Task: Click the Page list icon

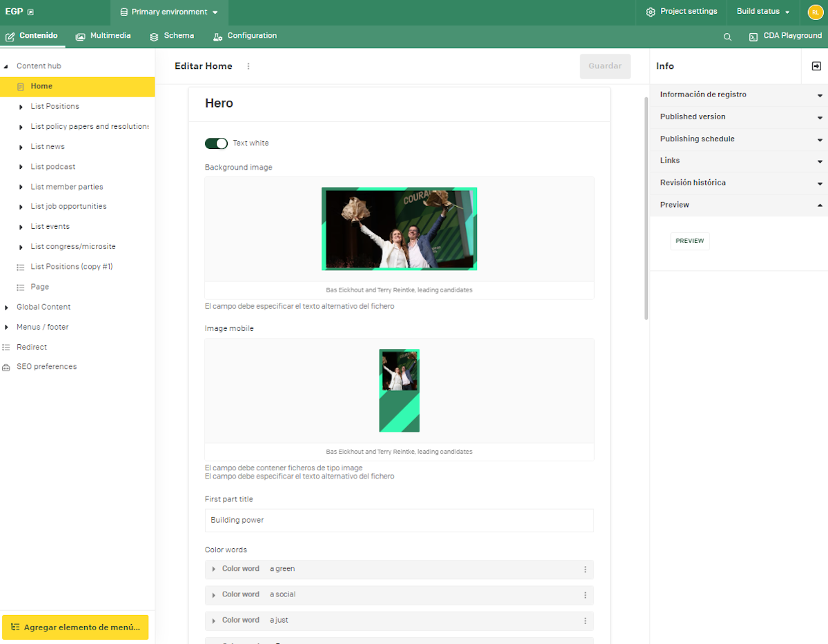Action: 21,287
